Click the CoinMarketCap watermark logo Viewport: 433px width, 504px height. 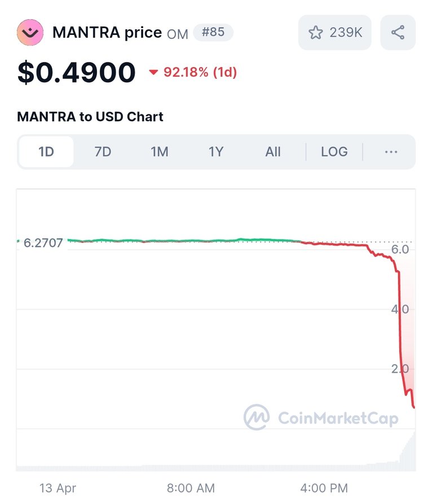[321, 418]
